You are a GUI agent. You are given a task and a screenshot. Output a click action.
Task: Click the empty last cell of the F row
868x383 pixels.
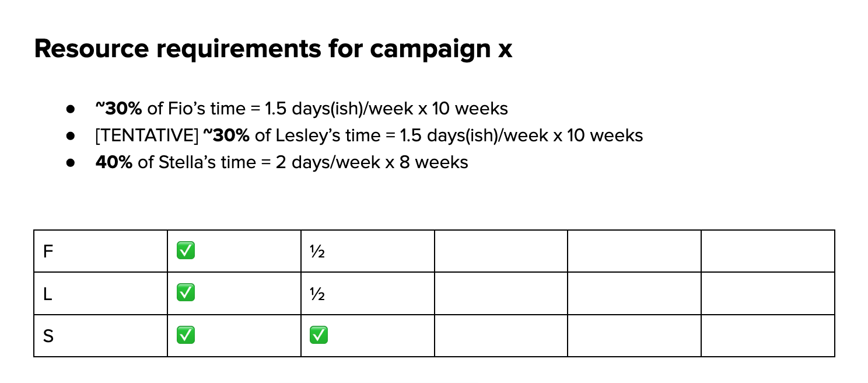[x=768, y=252]
